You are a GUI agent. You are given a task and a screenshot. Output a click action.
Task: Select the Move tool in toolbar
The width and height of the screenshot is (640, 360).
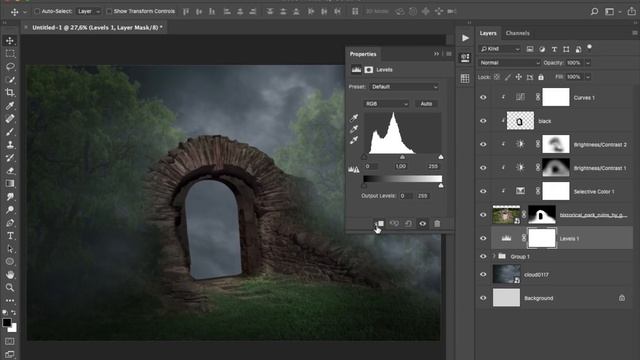(10, 40)
